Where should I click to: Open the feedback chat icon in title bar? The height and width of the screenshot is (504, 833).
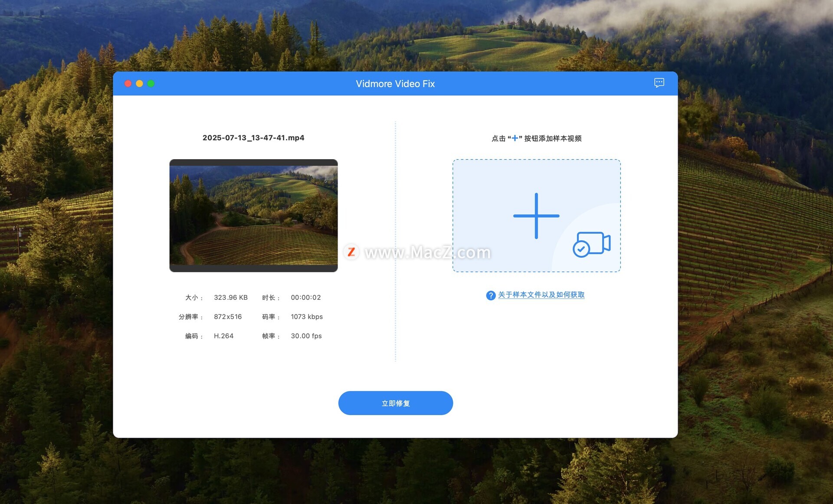click(659, 83)
